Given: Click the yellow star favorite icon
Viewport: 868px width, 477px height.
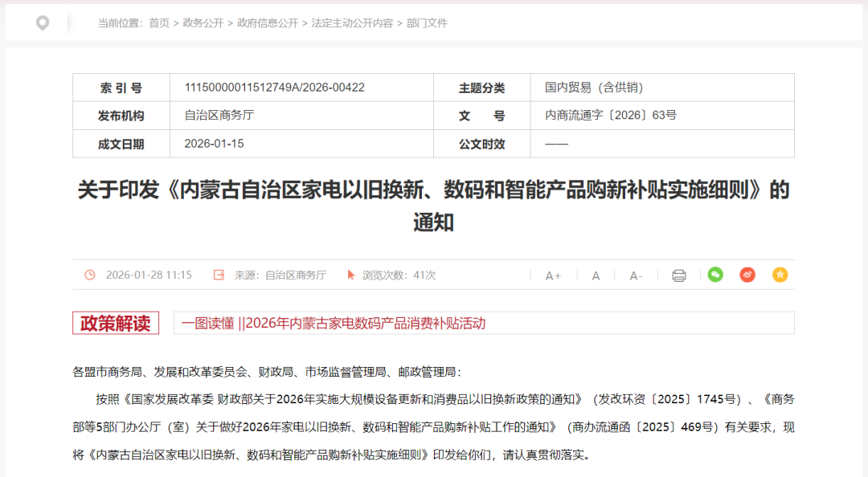Looking at the screenshot, I should [780, 275].
